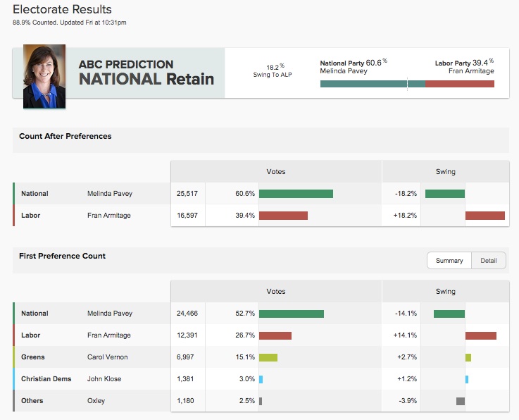Click the +1.2% Christian Dems swing value
Screen dimensions: 519x420
407,379
